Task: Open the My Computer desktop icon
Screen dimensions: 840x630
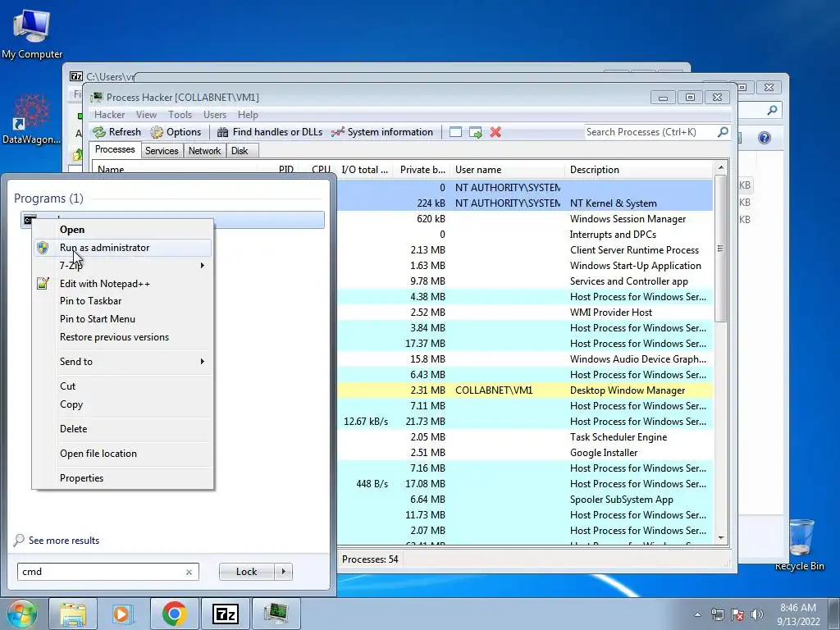Action: tap(32, 34)
